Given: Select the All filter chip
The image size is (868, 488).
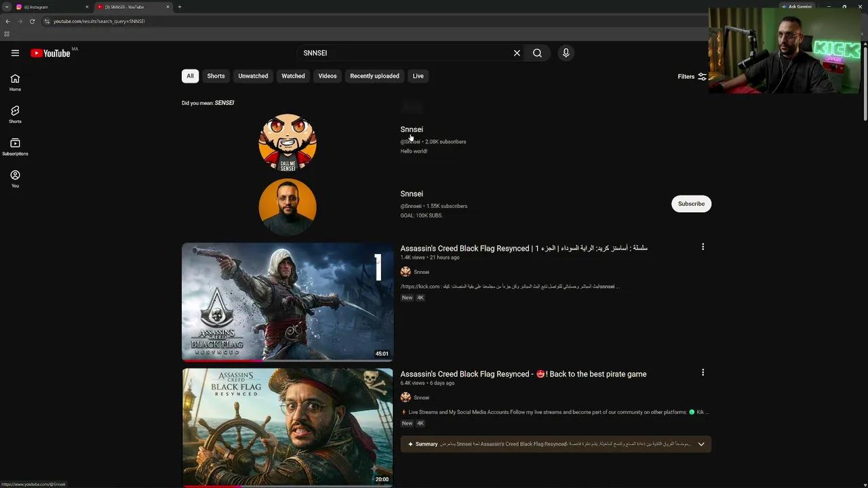Looking at the screenshot, I should click(190, 76).
